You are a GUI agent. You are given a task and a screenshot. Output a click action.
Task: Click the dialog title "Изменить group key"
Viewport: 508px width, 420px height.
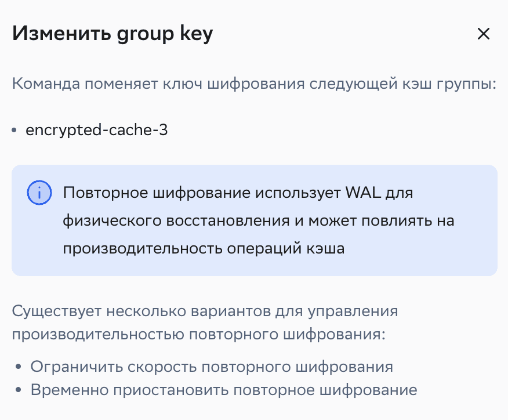(112, 33)
